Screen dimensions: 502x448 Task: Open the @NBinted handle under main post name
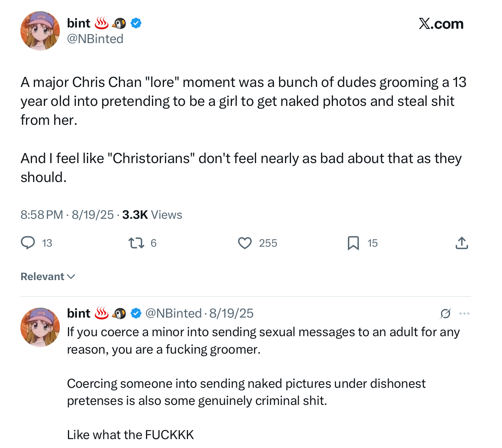(95, 39)
